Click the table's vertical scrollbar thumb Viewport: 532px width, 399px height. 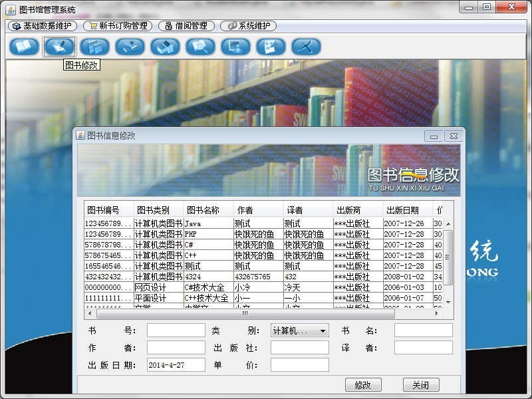coord(448,257)
